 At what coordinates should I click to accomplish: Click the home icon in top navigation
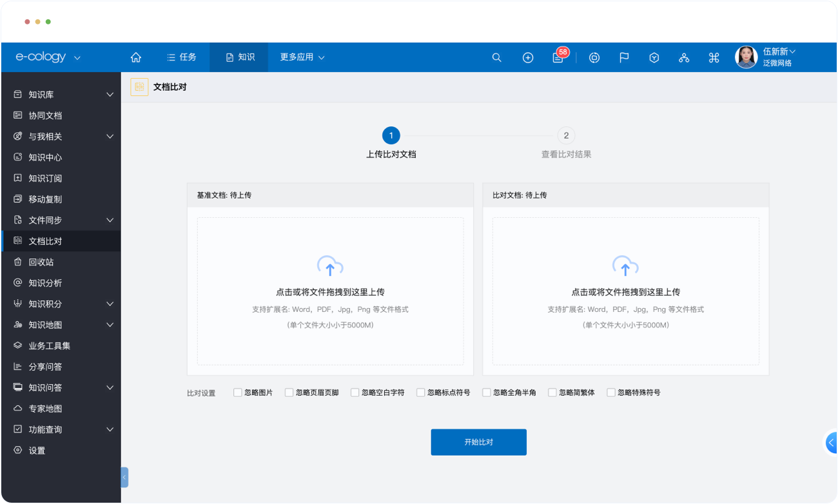coord(136,57)
